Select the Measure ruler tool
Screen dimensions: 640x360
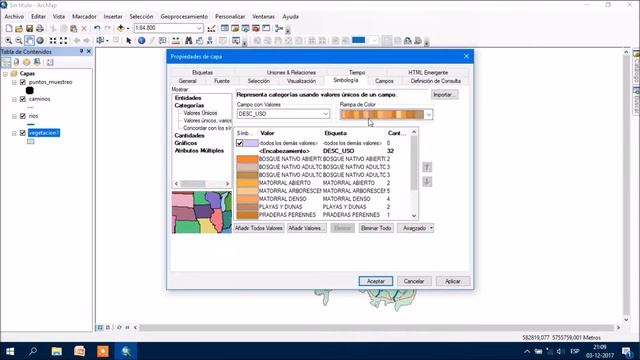tap(176, 40)
